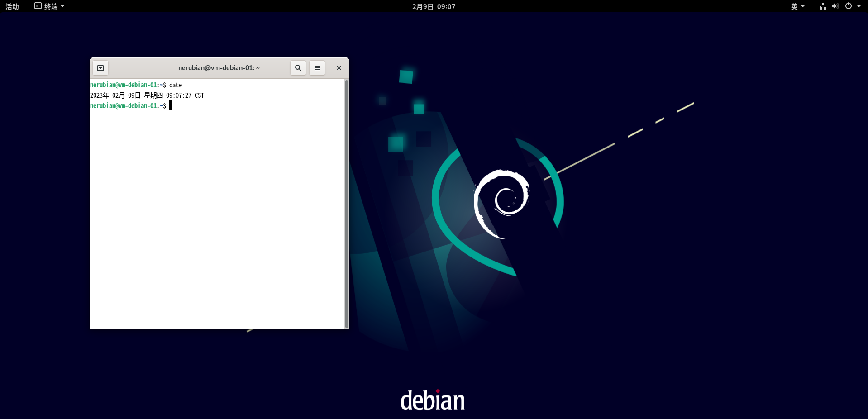The image size is (868, 419).
Task: Click the terminal prompt with the cursor
Action: click(131, 106)
